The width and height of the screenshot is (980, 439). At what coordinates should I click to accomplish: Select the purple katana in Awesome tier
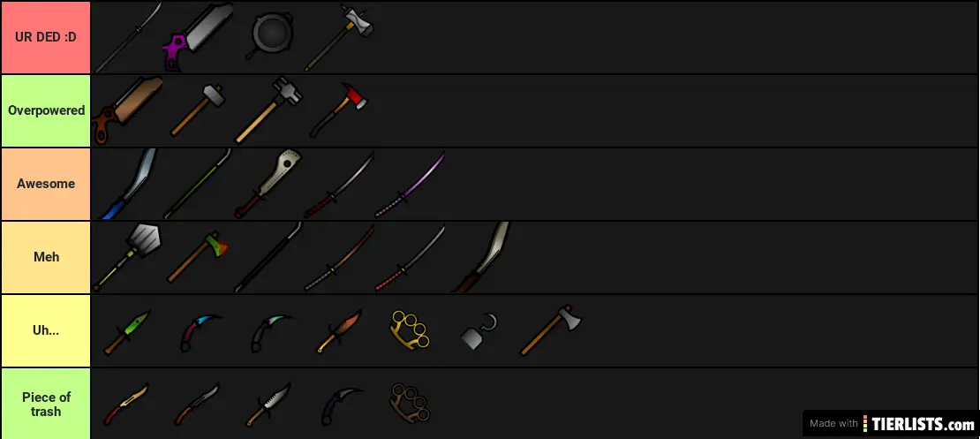tap(411, 184)
